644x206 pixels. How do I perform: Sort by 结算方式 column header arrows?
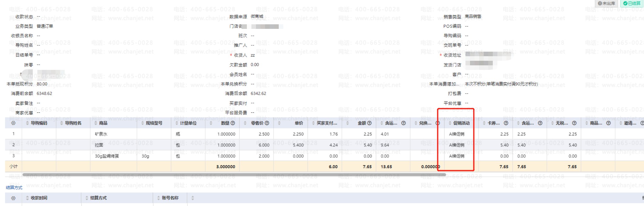87,198
